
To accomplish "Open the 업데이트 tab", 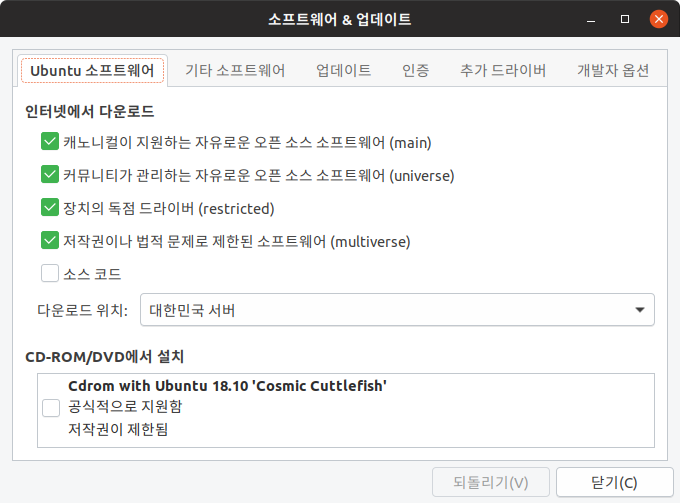I will pos(343,70).
